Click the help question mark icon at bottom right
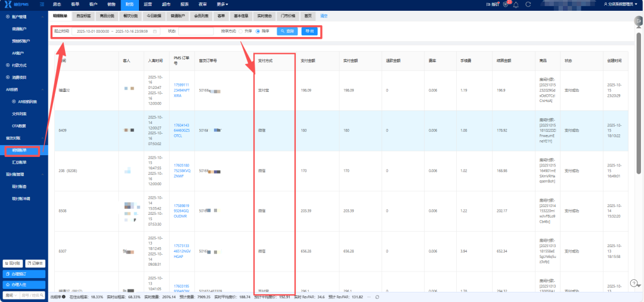644x302 pixels. point(634,282)
